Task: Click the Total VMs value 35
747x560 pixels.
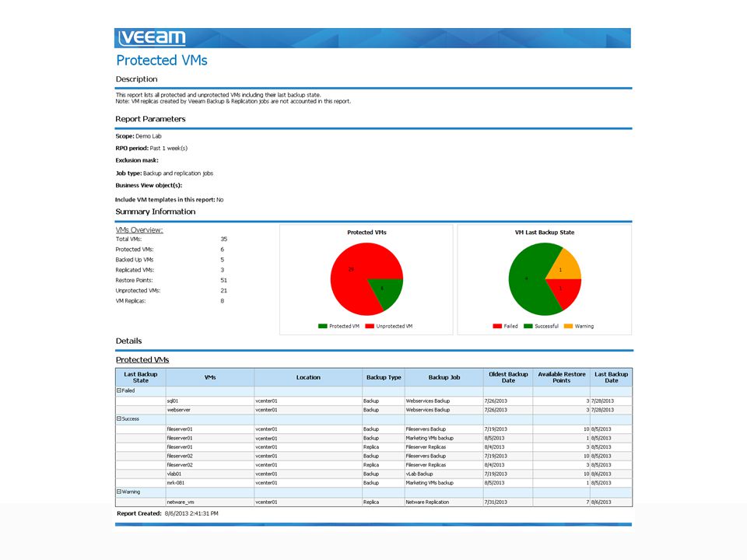Action: point(223,239)
